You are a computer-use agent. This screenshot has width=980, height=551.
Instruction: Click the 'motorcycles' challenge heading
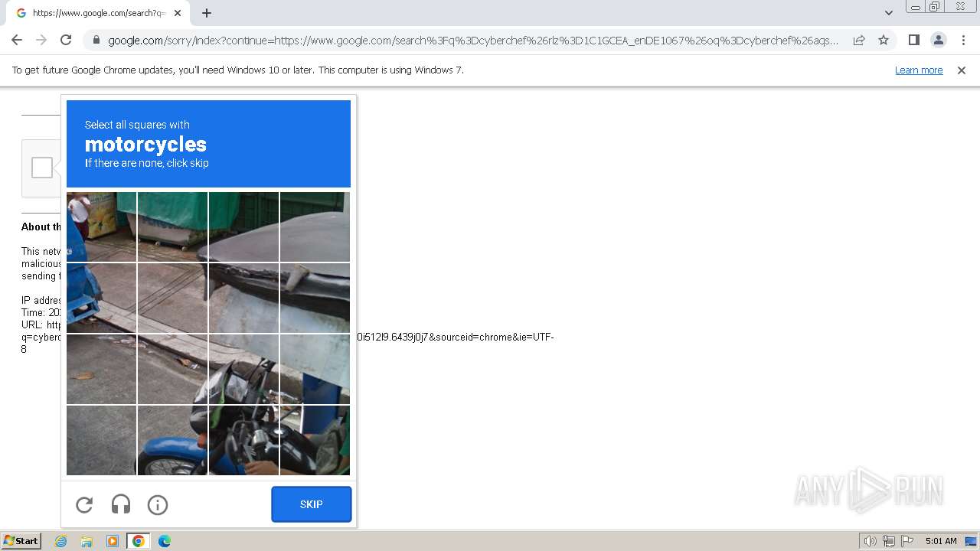click(145, 145)
